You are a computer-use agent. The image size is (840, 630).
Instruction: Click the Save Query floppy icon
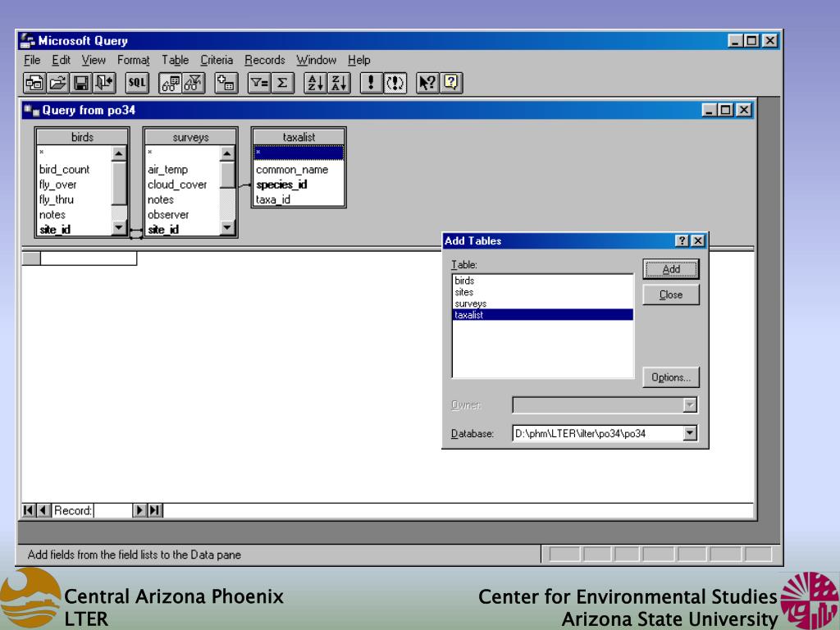(81, 83)
